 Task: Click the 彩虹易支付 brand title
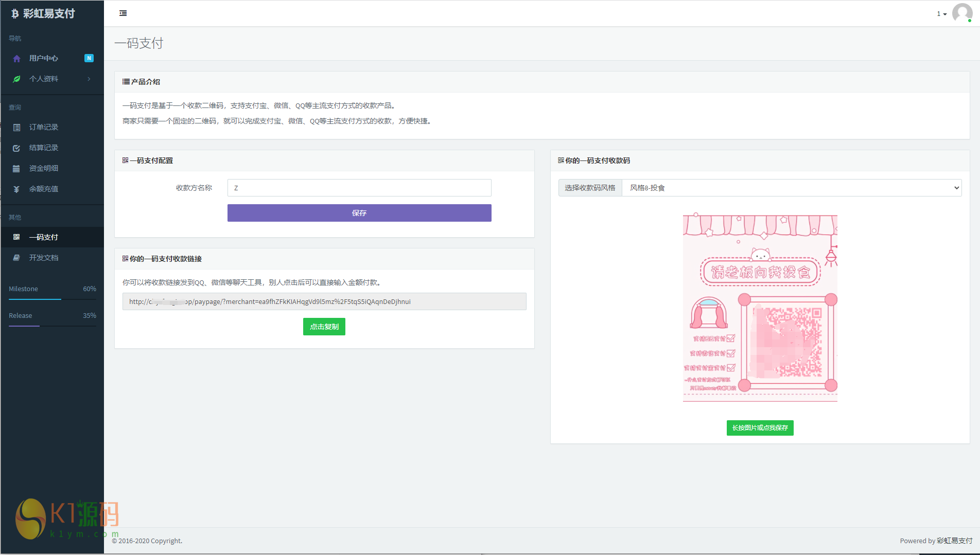coord(49,14)
